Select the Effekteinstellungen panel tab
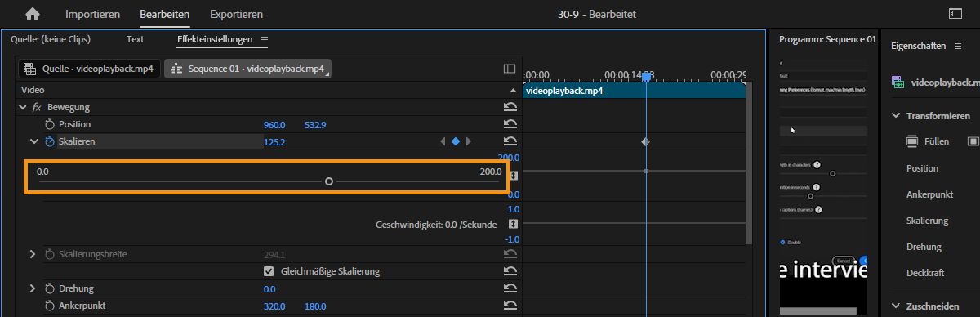 (x=215, y=39)
